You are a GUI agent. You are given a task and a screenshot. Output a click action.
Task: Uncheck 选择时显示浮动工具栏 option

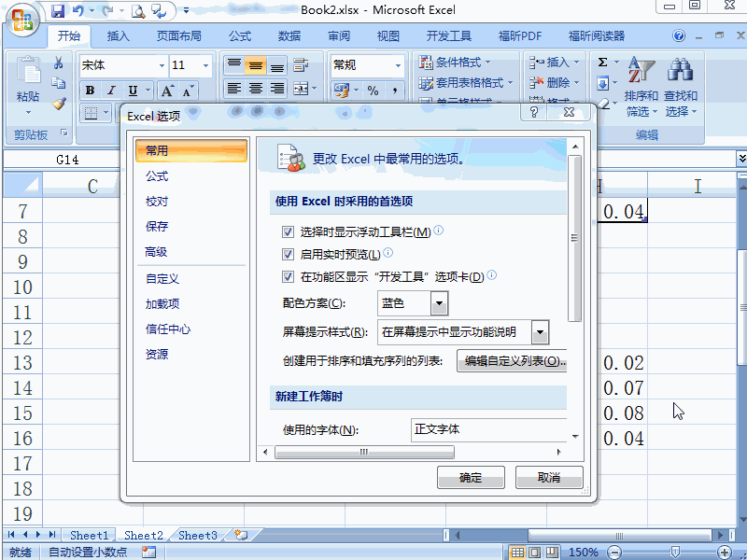pos(289,232)
